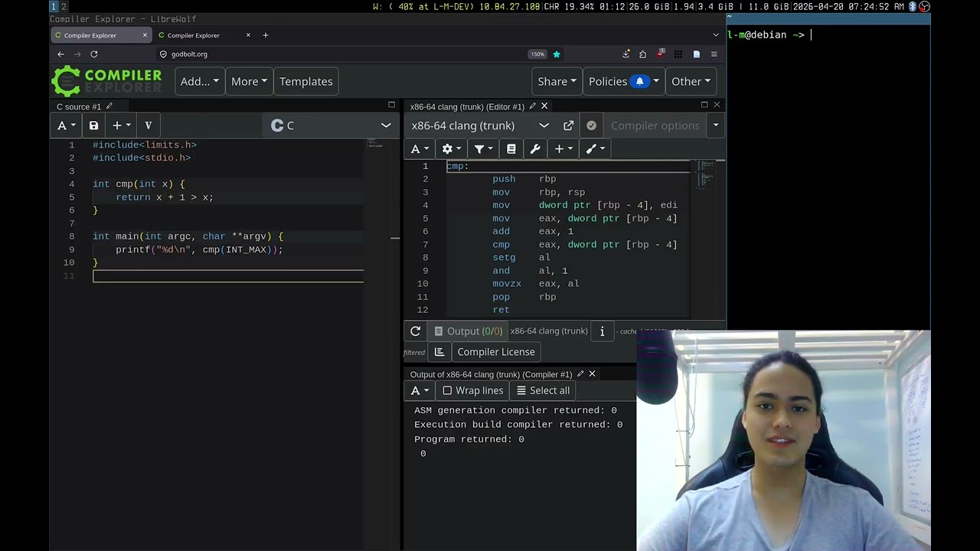
Task: Go back in the browser
Action: (x=61, y=54)
